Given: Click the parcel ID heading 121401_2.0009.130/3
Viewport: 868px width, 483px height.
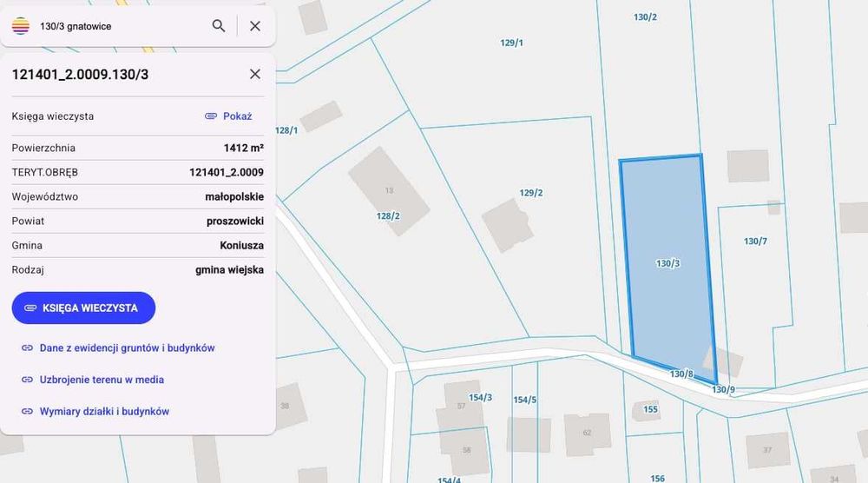Looking at the screenshot, I should click(x=80, y=75).
